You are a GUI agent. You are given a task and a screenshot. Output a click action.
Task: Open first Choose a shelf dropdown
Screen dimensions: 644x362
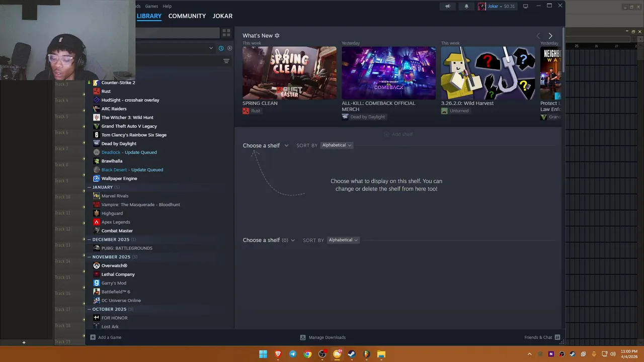coord(266,145)
